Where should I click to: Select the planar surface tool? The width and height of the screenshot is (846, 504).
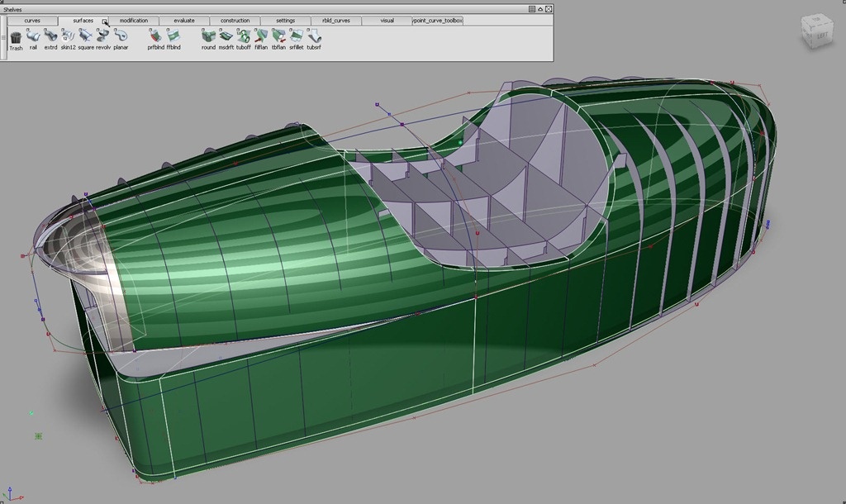(x=121, y=36)
